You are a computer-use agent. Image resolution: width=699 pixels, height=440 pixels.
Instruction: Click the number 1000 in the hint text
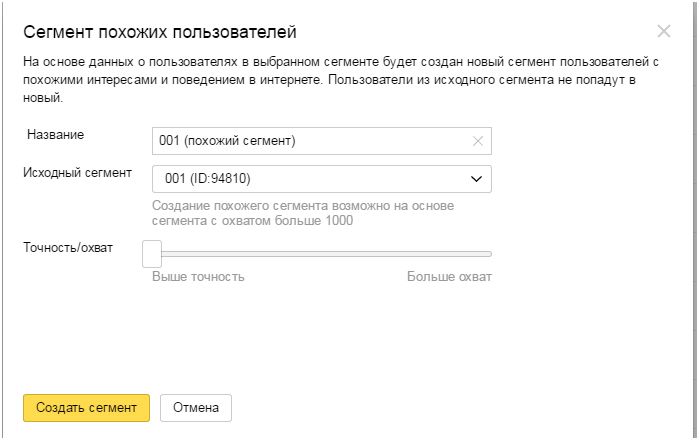[x=339, y=220]
